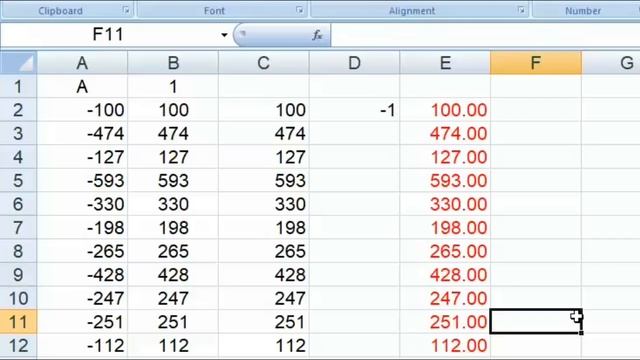Click cell A11 with value -251
The height and width of the screenshot is (360, 640).
(82, 322)
